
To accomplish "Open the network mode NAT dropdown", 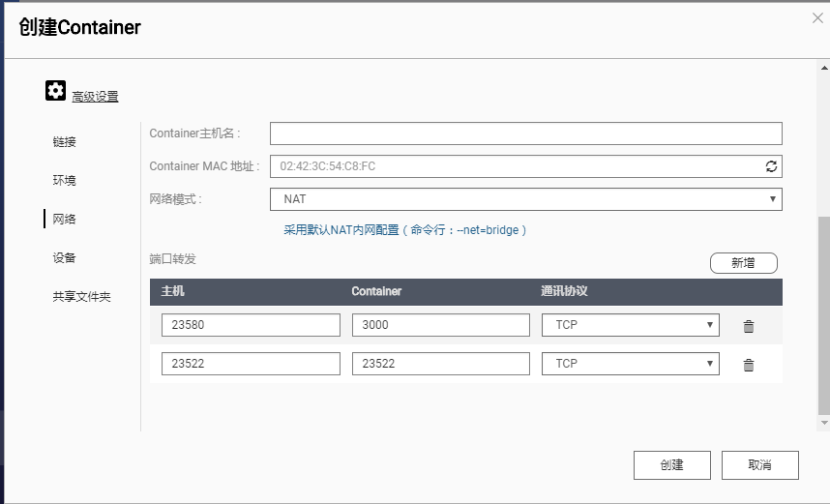I will (x=526, y=199).
